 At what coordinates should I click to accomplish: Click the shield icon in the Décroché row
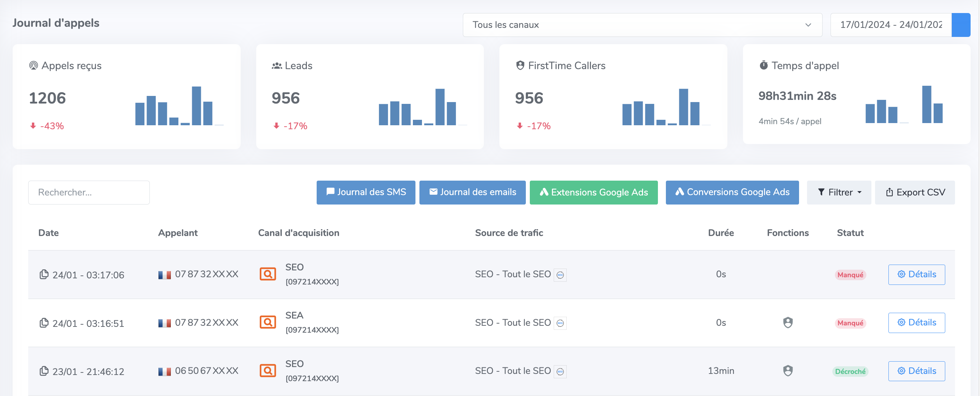point(788,371)
